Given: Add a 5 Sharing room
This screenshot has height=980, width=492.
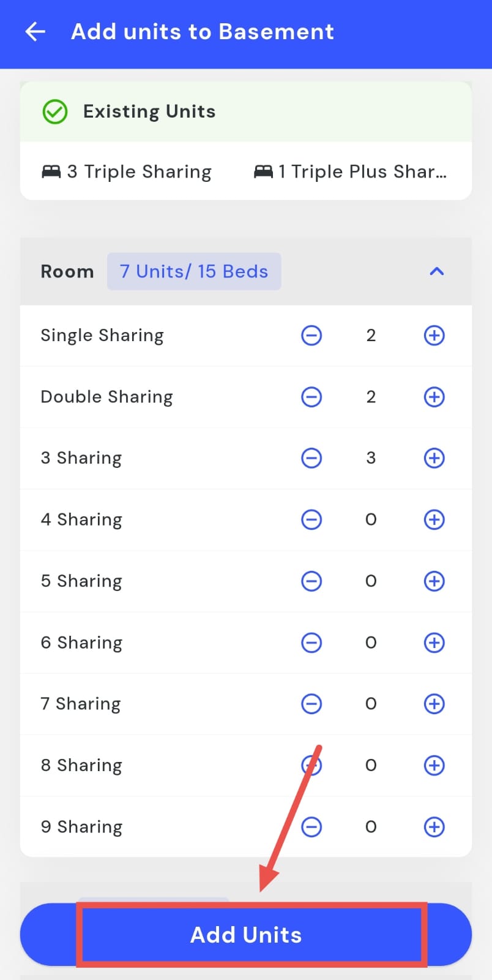Looking at the screenshot, I should pyautogui.click(x=434, y=581).
